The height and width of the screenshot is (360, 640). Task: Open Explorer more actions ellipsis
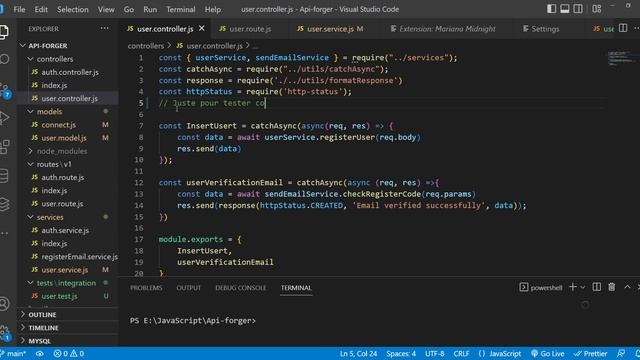click(x=104, y=29)
